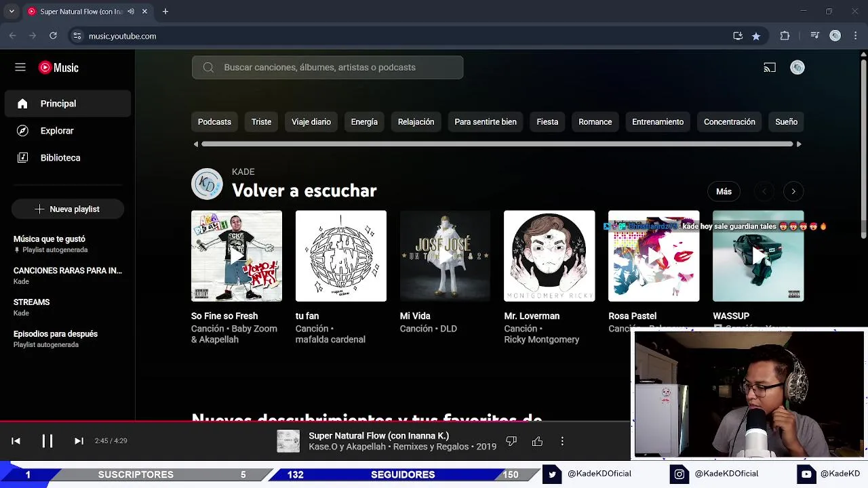
Task: Open tu fan album cover
Action: tap(341, 256)
